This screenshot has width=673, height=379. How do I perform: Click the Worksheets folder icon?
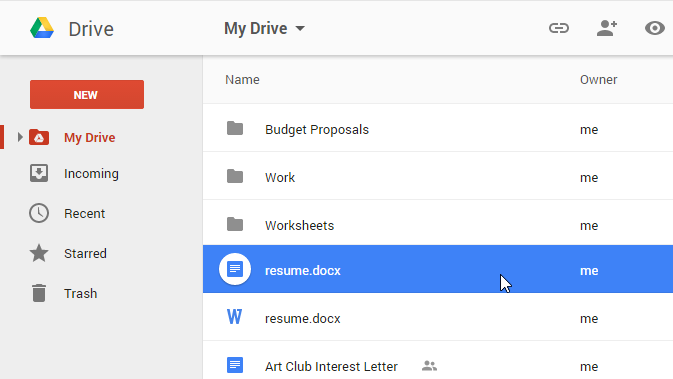point(235,224)
